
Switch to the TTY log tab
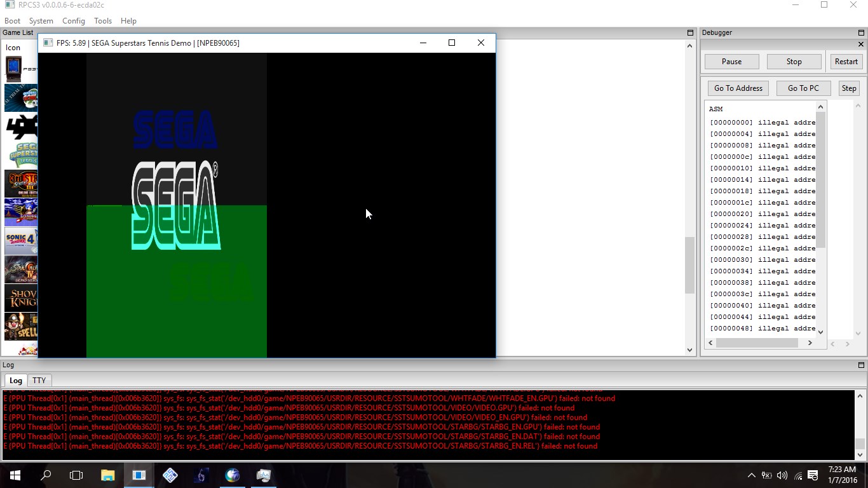tap(39, 380)
